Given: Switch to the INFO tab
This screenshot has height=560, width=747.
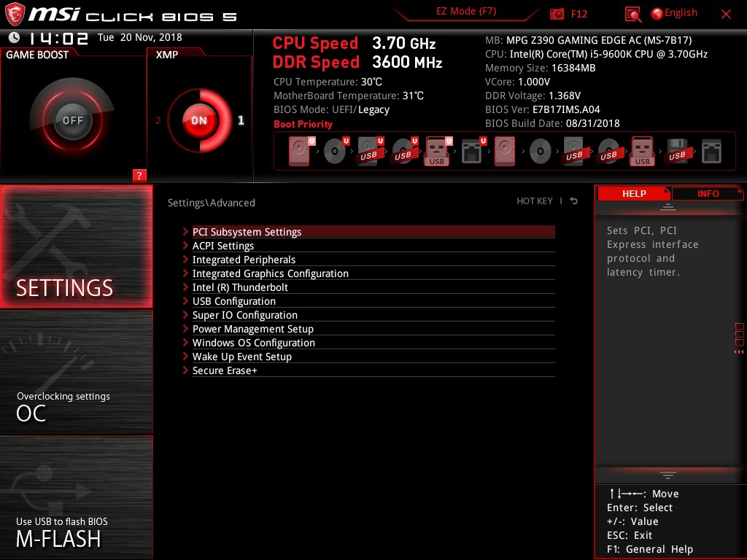Looking at the screenshot, I should [x=708, y=194].
